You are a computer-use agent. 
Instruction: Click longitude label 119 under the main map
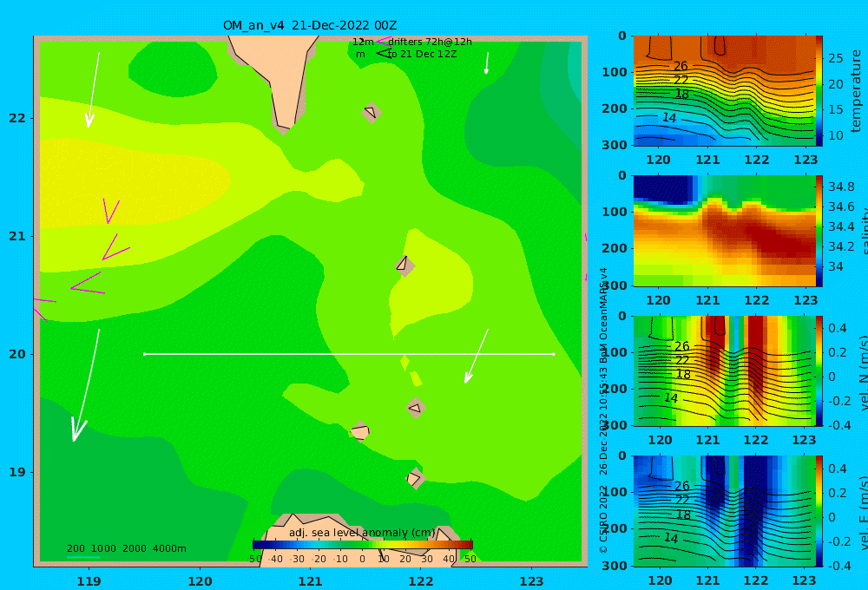tap(89, 581)
